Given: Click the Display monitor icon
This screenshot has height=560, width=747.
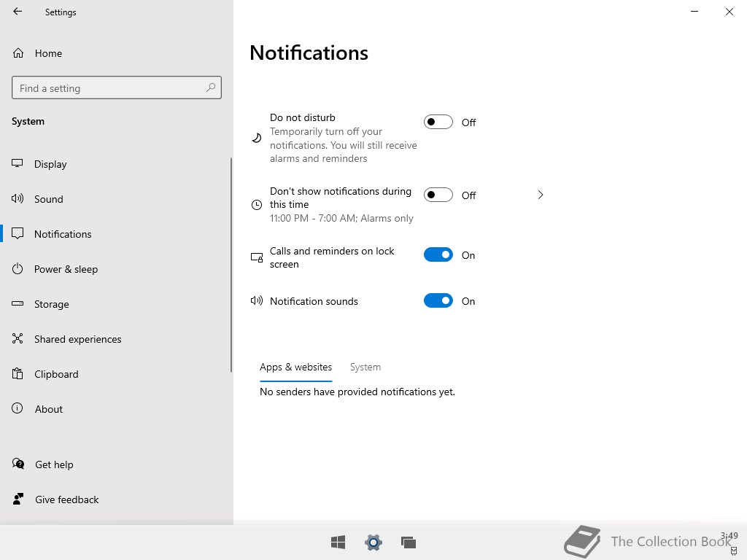Looking at the screenshot, I should (x=18, y=164).
